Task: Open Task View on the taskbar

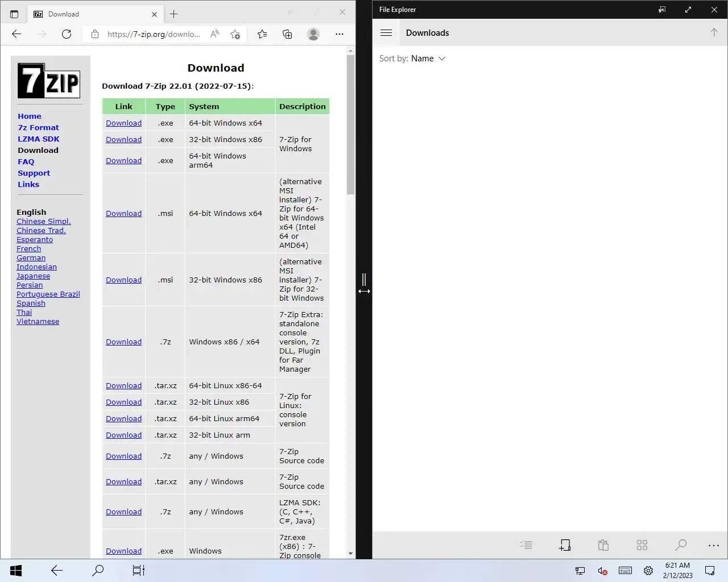Action: point(139,571)
